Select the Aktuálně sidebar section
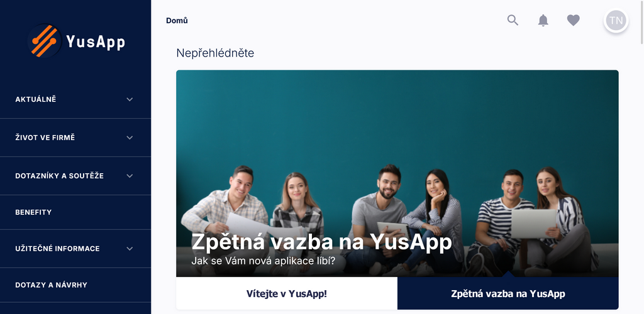Image resolution: width=644 pixels, height=314 pixels. pos(75,99)
